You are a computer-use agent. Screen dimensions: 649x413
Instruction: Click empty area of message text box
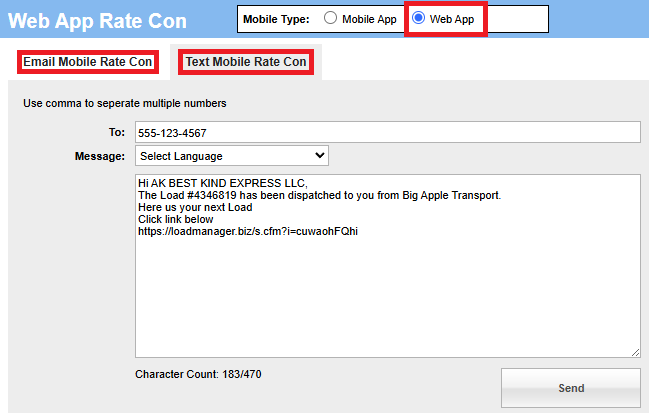(387, 300)
